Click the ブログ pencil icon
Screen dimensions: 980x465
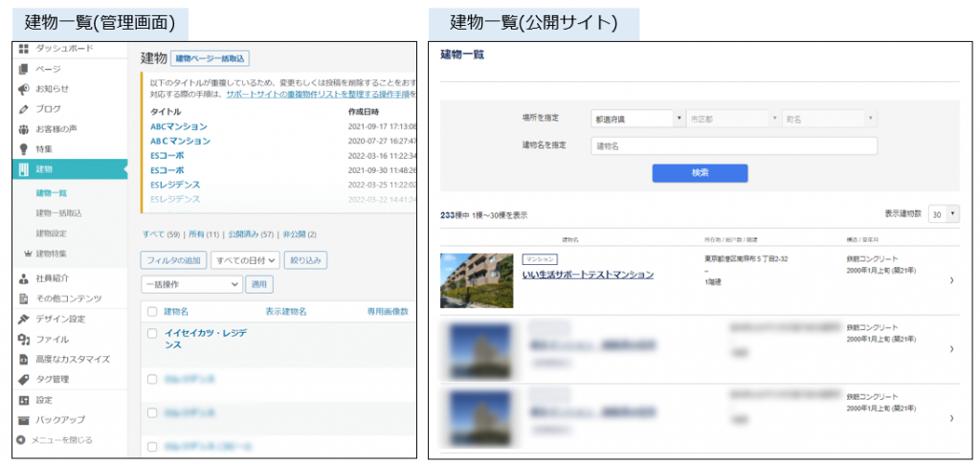coord(24,109)
